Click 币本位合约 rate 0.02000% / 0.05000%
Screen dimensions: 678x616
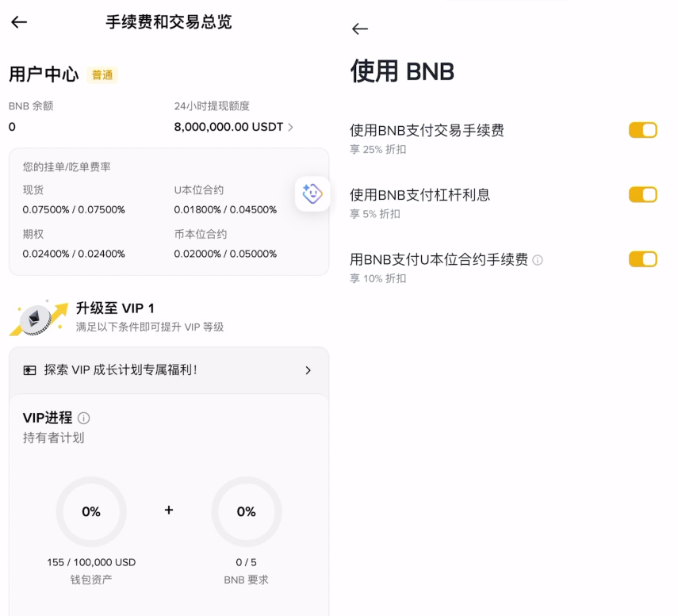[225, 254]
